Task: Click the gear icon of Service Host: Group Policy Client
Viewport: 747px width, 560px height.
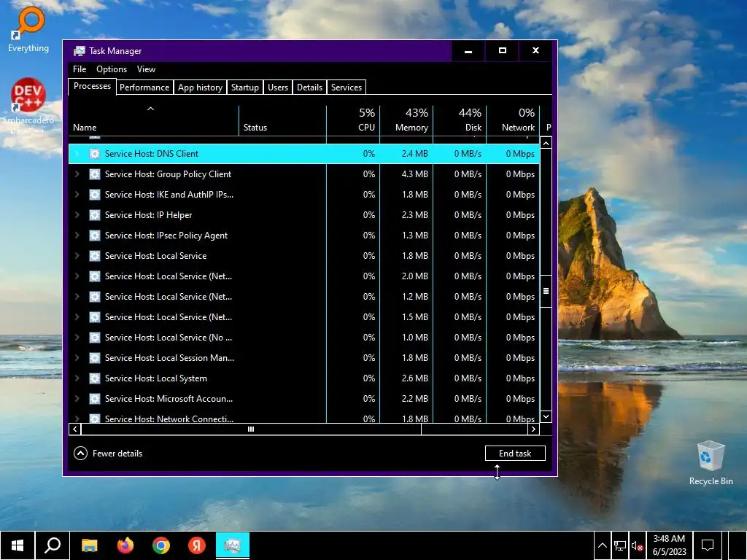Action: coord(95,174)
